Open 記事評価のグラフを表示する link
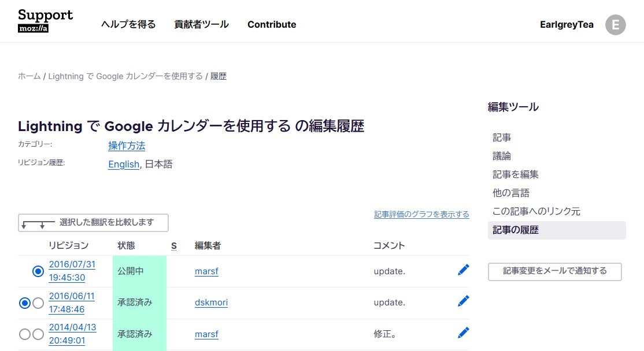The image size is (644, 351). (421, 215)
